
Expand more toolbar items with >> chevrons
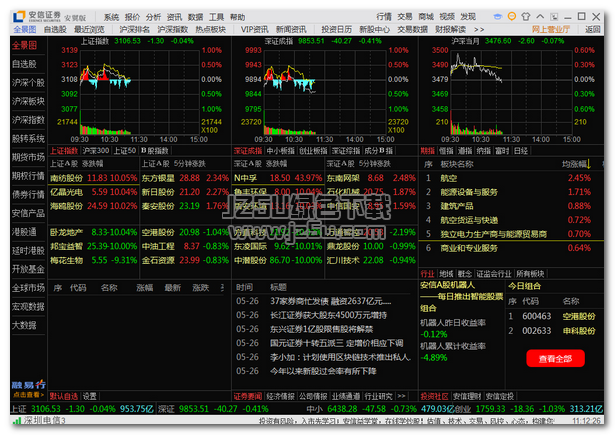click(x=479, y=29)
